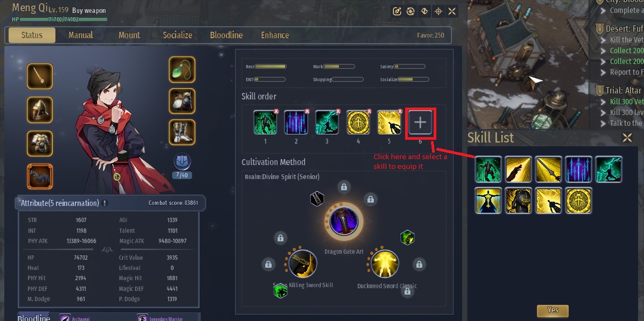Remove skill 1 using its red X
Screen dimensions: 644x321
[276, 111]
